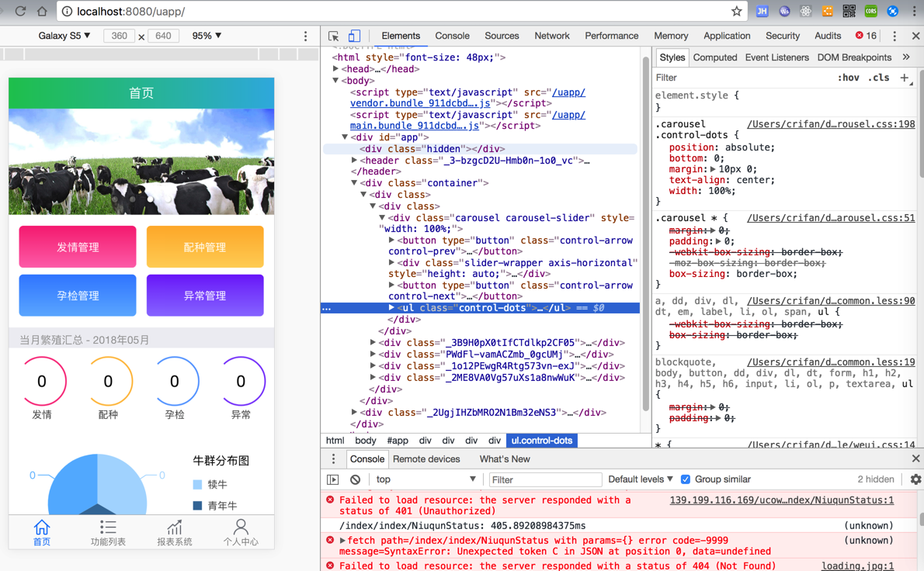The width and height of the screenshot is (924, 571).
Task: Show more Styles pane tabs chevron
Action: tap(906, 57)
